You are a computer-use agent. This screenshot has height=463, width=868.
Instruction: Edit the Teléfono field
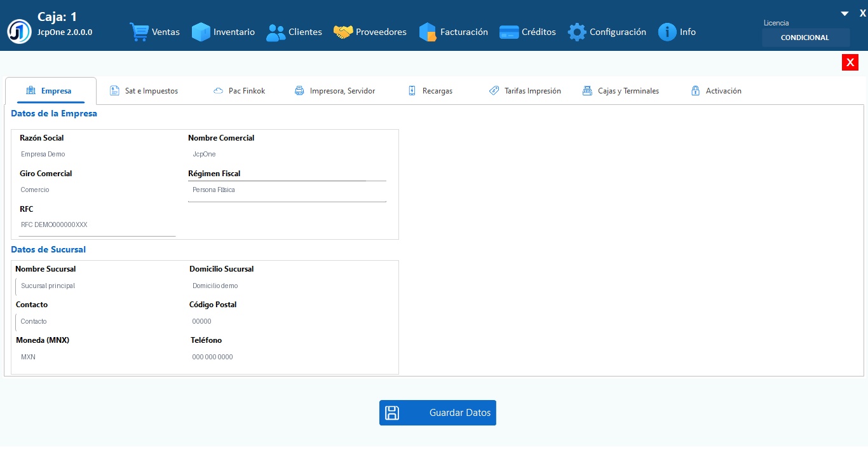pos(287,357)
